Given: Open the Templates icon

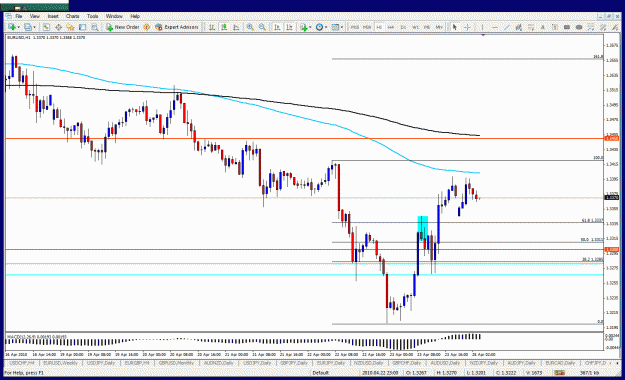Looking at the screenshot, I should (x=335, y=27).
